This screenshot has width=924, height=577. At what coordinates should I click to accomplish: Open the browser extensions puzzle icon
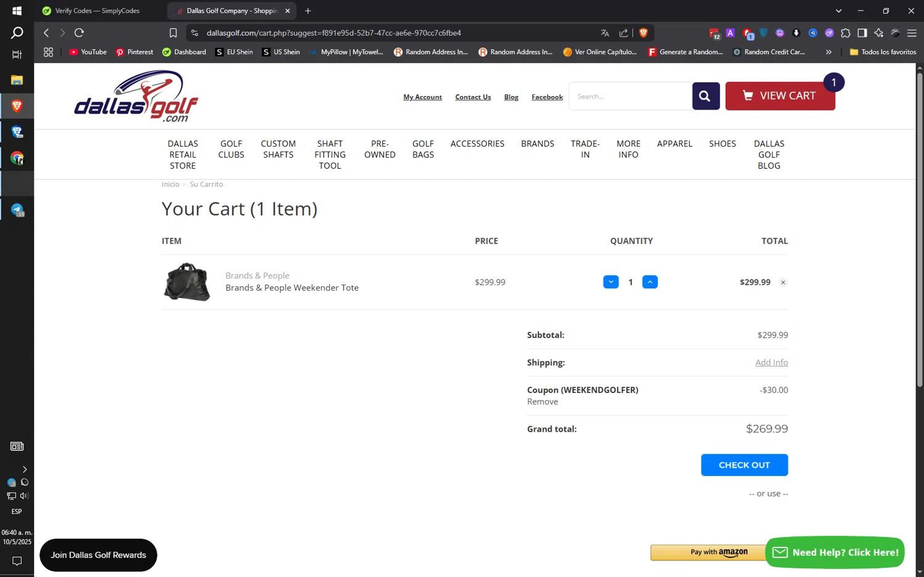pyautogui.click(x=845, y=33)
